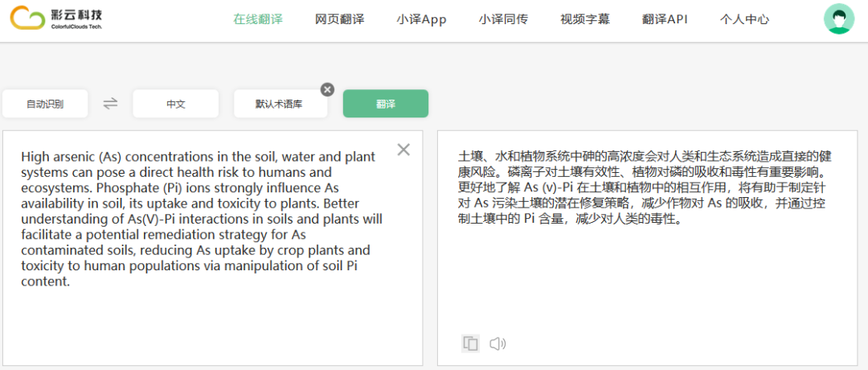Select the 小译同传 menu item

[x=503, y=19]
